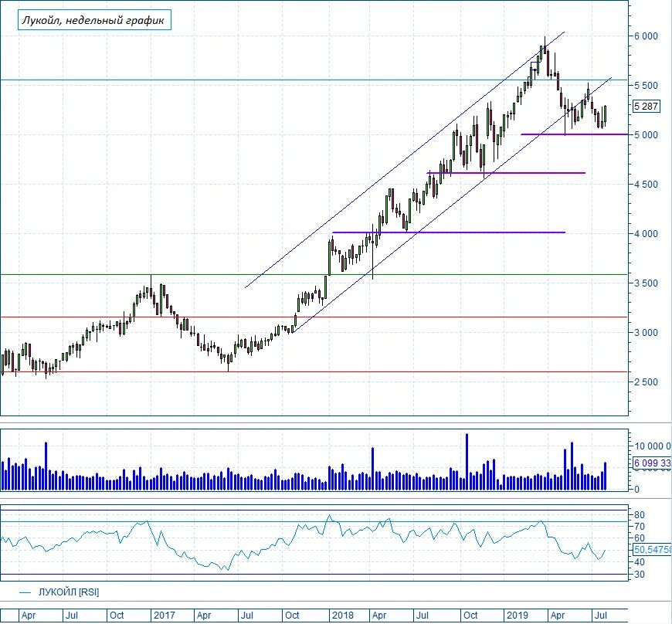Screen dimensions: 672x624
Task: Select the blue horizontal line near 5 550
Action: (x=314, y=80)
